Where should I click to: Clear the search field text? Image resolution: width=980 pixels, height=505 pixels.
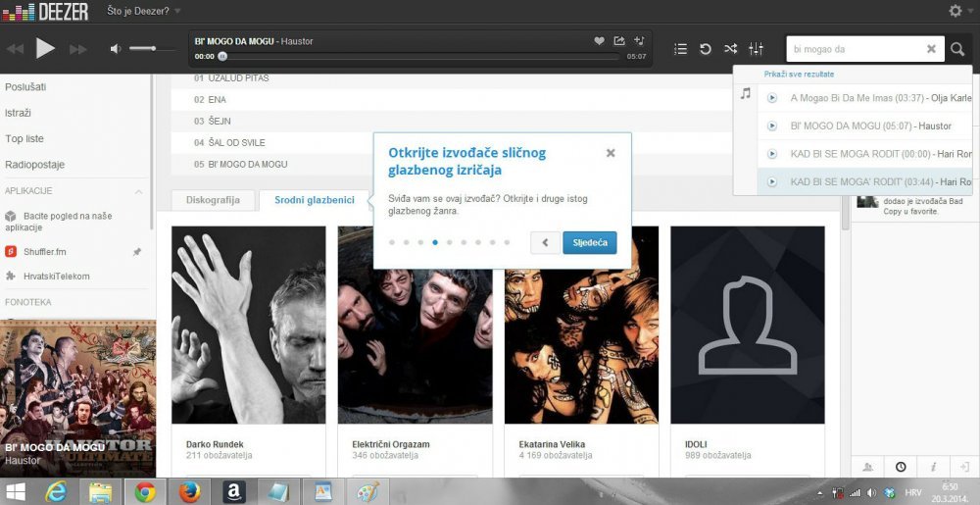click(931, 49)
